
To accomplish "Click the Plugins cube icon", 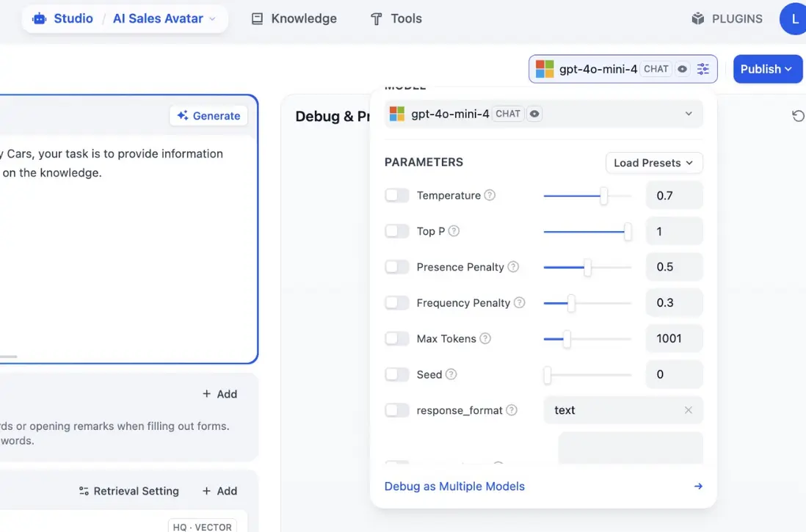I will pyautogui.click(x=697, y=19).
